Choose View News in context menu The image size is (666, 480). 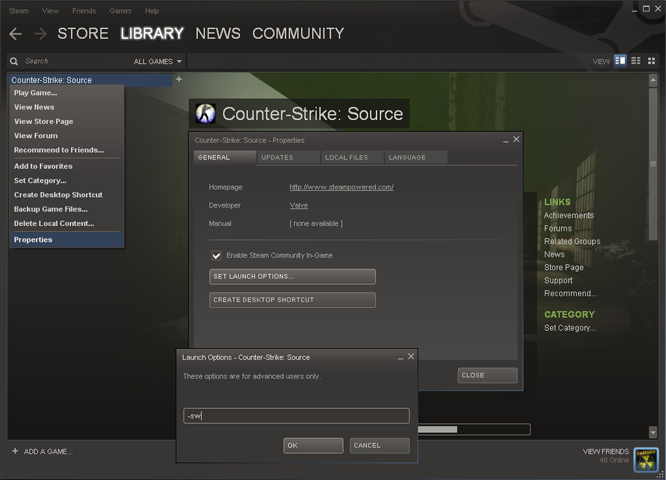(67, 107)
